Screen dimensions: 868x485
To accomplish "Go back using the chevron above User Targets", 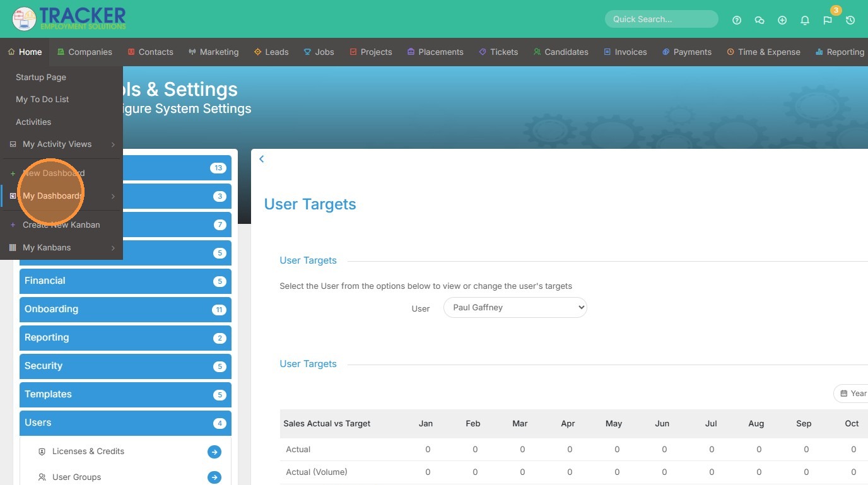I will 261,159.
